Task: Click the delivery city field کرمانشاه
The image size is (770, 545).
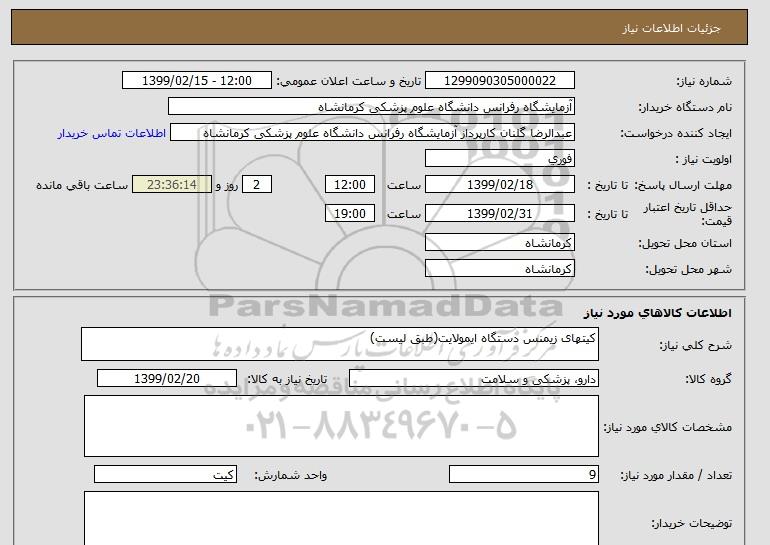Action: tap(499, 269)
